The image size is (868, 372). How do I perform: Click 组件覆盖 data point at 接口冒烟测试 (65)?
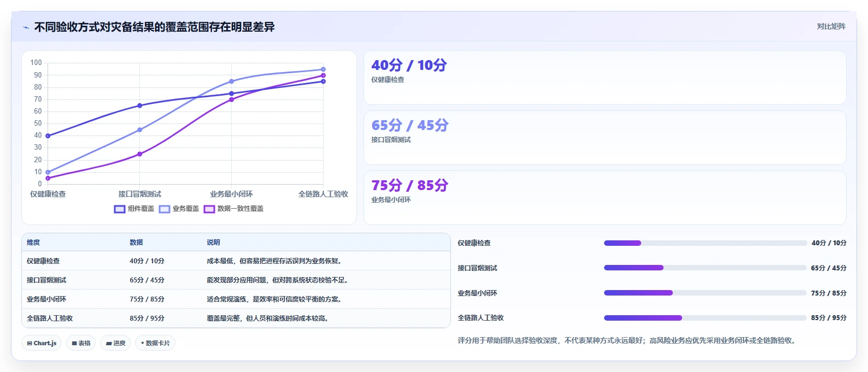pyautogui.click(x=139, y=105)
